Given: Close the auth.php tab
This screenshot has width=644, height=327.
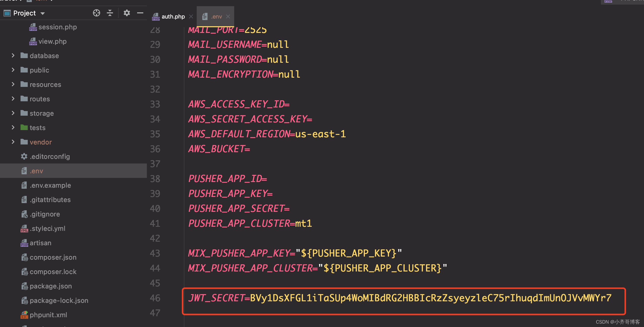Looking at the screenshot, I should pyautogui.click(x=191, y=16).
